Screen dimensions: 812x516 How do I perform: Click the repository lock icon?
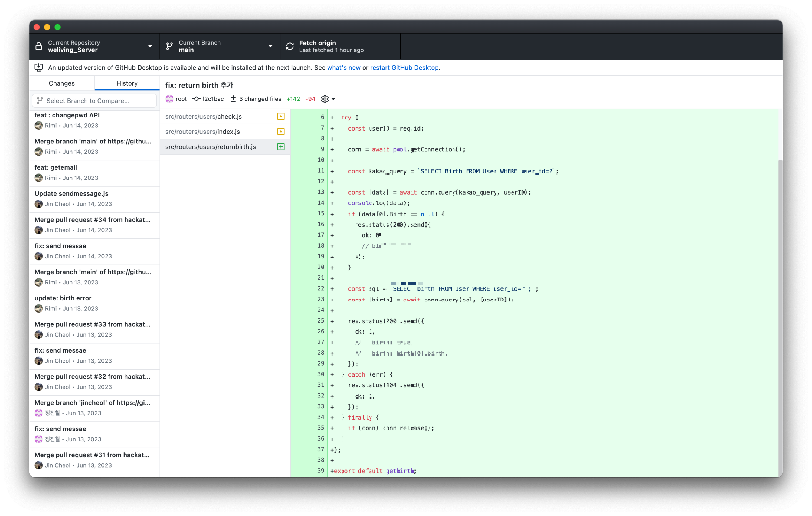click(39, 46)
